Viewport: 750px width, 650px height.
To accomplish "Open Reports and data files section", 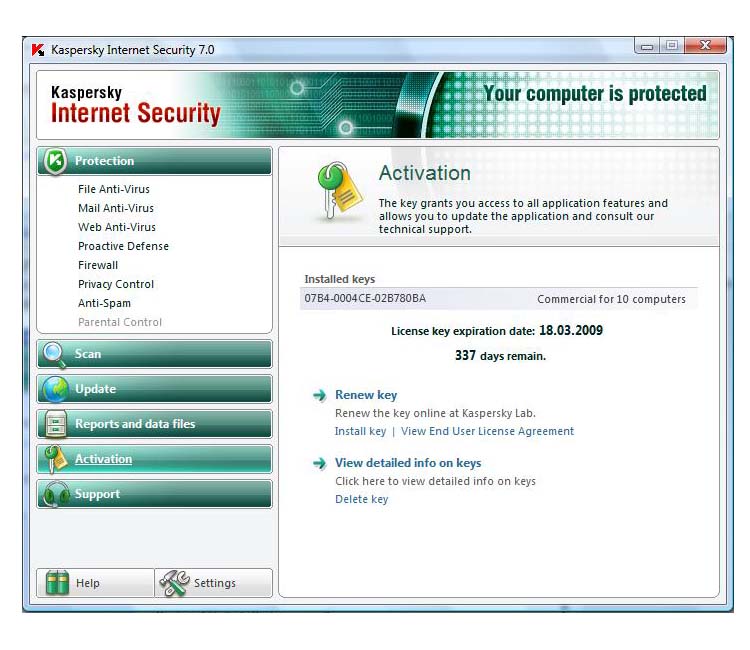I will (154, 424).
